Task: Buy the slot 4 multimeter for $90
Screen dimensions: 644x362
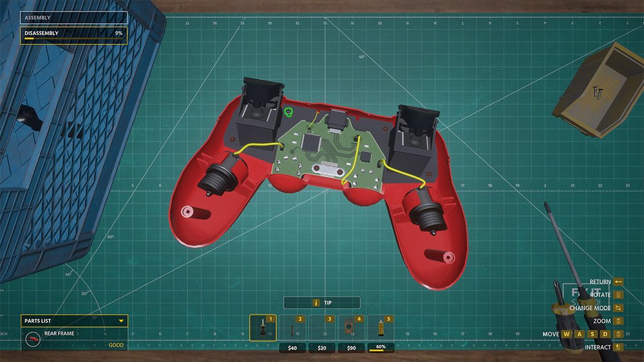Action: pyautogui.click(x=351, y=348)
